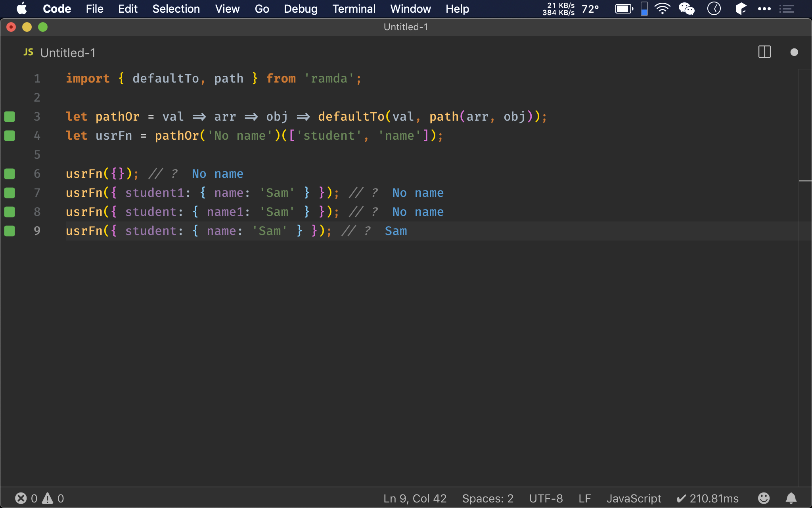Select the Untitled-1 editor tab

coord(68,53)
